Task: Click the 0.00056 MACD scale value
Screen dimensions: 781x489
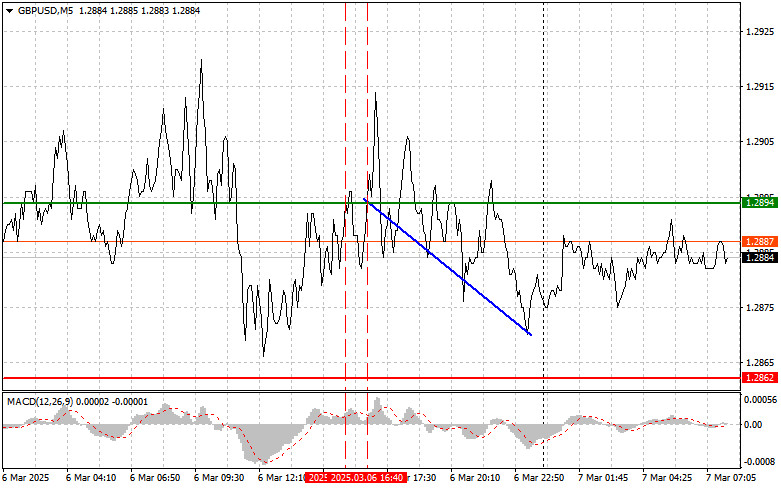Action: [761, 399]
